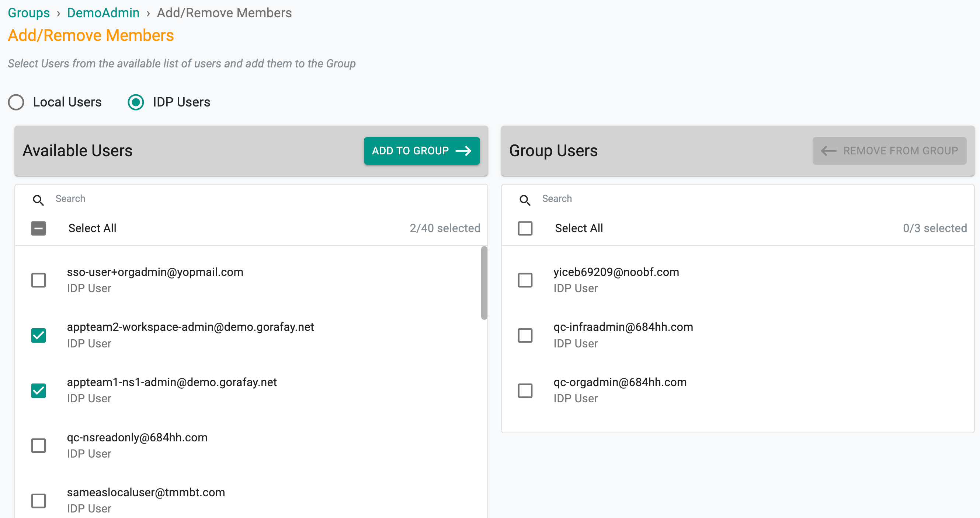Click the qc-nsreadonly@684hh.com email text
Viewport: 980px width, 518px height.
tap(137, 437)
